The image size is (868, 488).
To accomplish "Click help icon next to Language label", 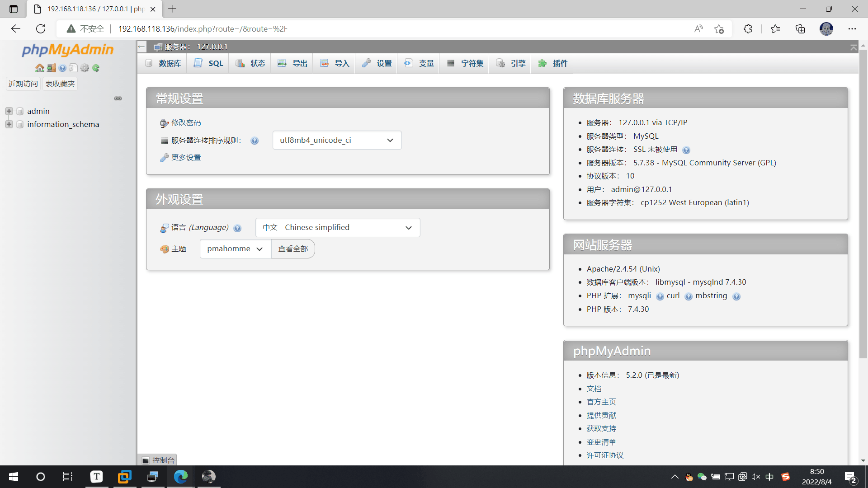I will pos(237,228).
